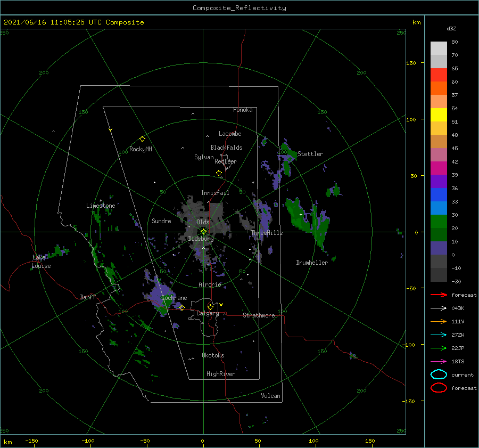Select the light gray 80 dBZ swatch
479x448 pixels.
point(439,48)
